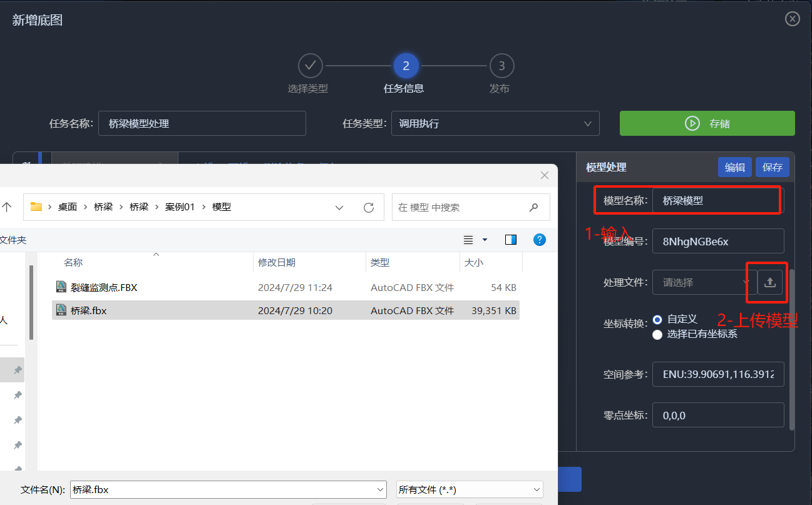The width and height of the screenshot is (812, 505).
Task: Click the step 3 circle 发布
Action: point(501,66)
